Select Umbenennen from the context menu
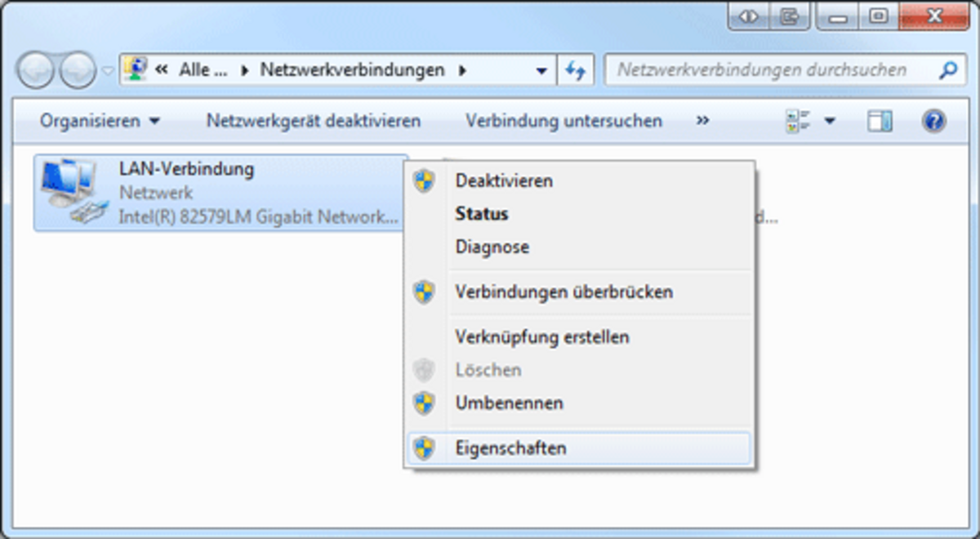 tap(509, 403)
